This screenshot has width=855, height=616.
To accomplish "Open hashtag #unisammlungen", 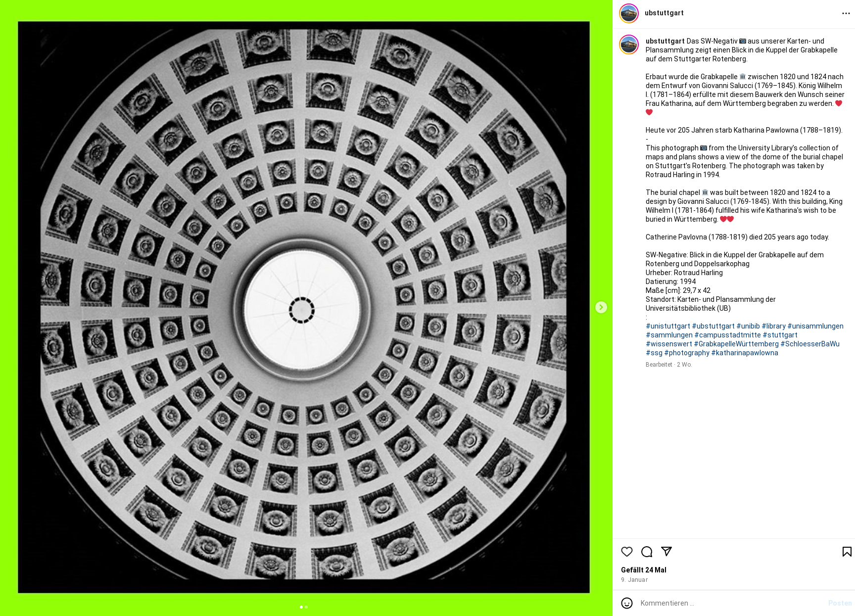I will (x=815, y=326).
